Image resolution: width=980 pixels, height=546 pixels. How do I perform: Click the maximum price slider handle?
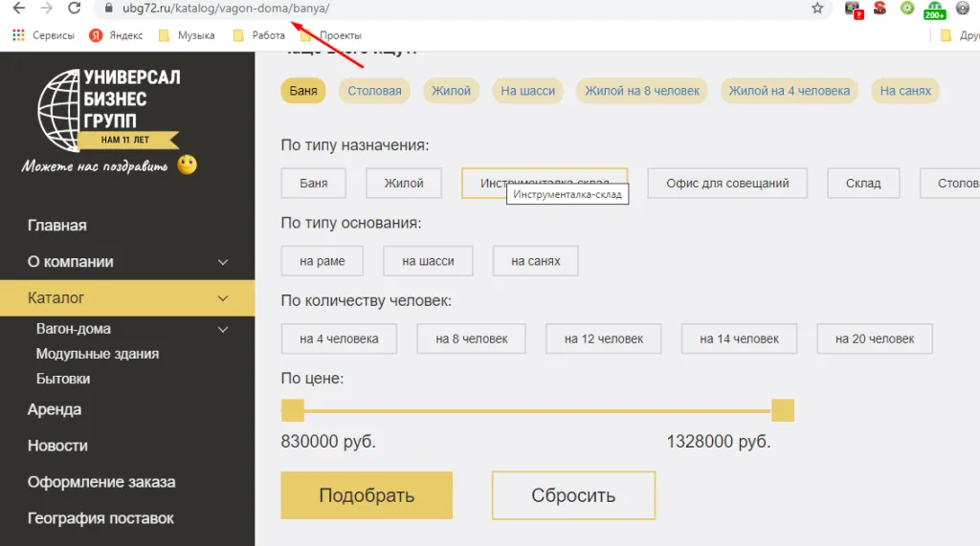click(x=783, y=410)
